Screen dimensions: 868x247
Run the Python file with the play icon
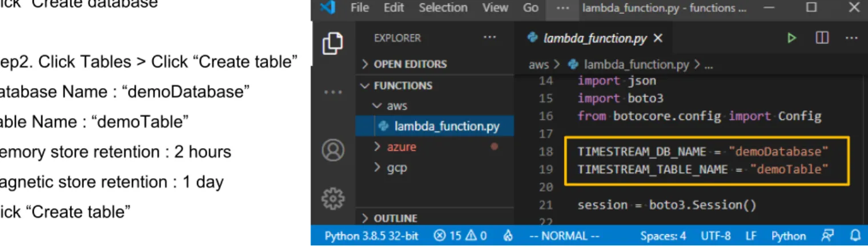coord(791,38)
